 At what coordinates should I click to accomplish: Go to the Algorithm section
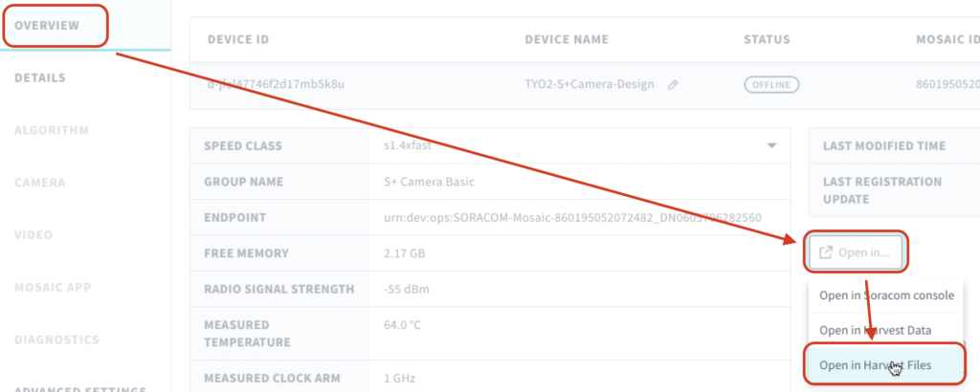pyautogui.click(x=52, y=130)
